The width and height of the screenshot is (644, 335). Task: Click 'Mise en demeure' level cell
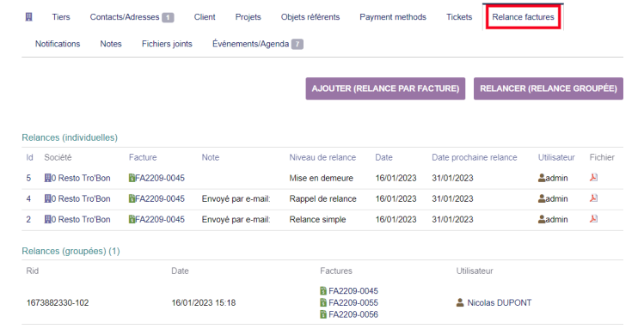pyautogui.click(x=322, y=178)
